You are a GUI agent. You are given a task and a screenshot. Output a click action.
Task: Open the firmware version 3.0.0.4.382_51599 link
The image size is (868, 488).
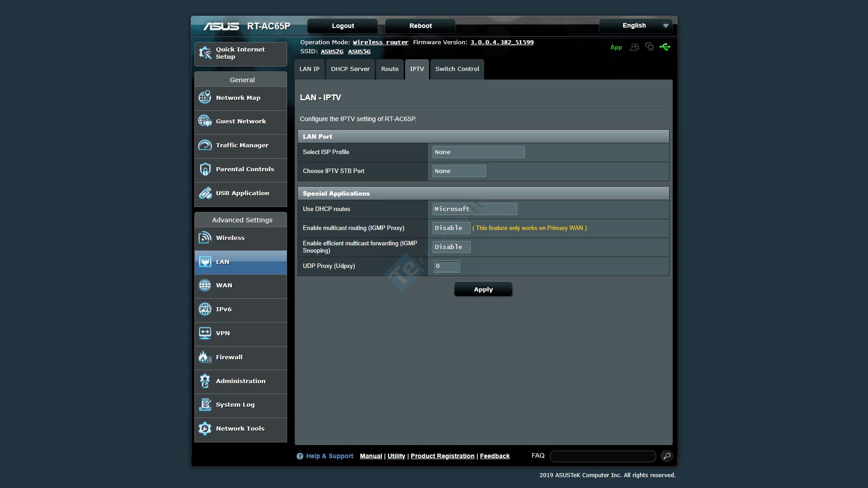[502, 42]
